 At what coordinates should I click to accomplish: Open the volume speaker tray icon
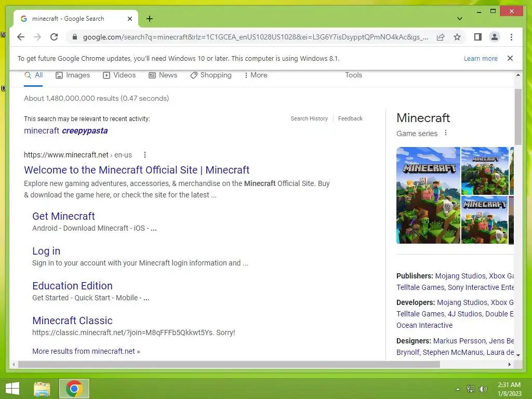point(483,389)
